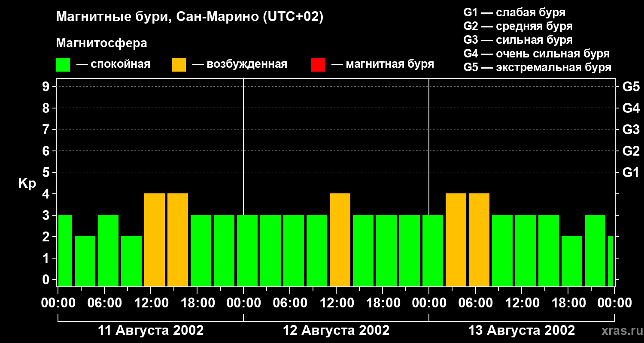
Task: Select the Kp 3 bar for 05:00–08:00, 11 Августа
Action: point(108,250)
